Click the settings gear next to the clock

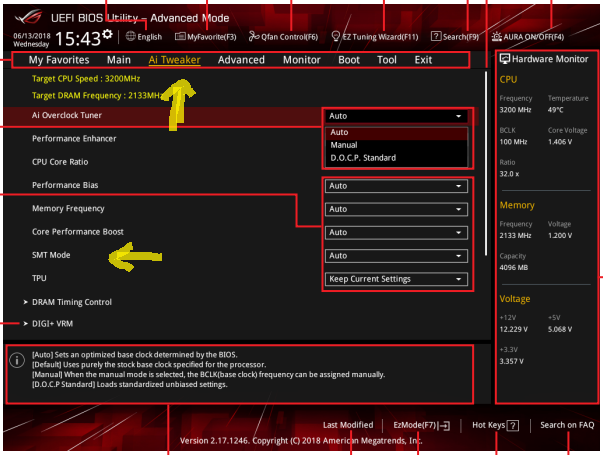tap(108, 34)
